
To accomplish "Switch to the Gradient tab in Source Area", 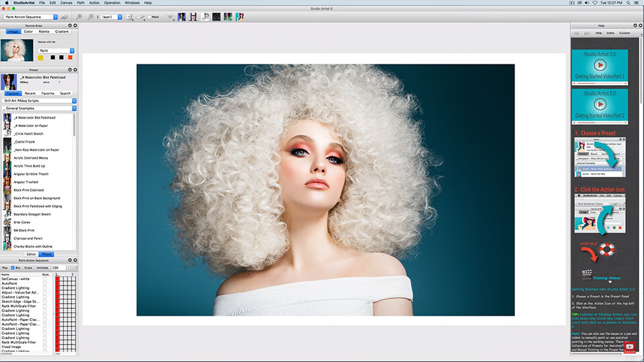I will click(62, 32).
